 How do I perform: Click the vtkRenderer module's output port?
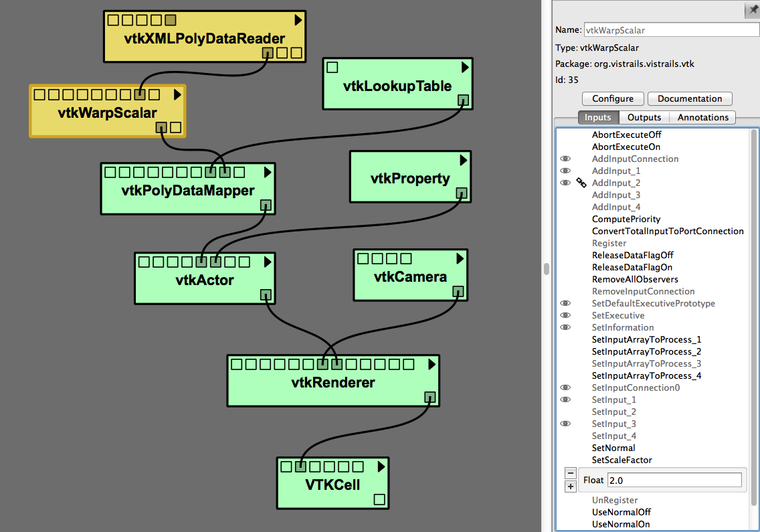tap(430, 397)
